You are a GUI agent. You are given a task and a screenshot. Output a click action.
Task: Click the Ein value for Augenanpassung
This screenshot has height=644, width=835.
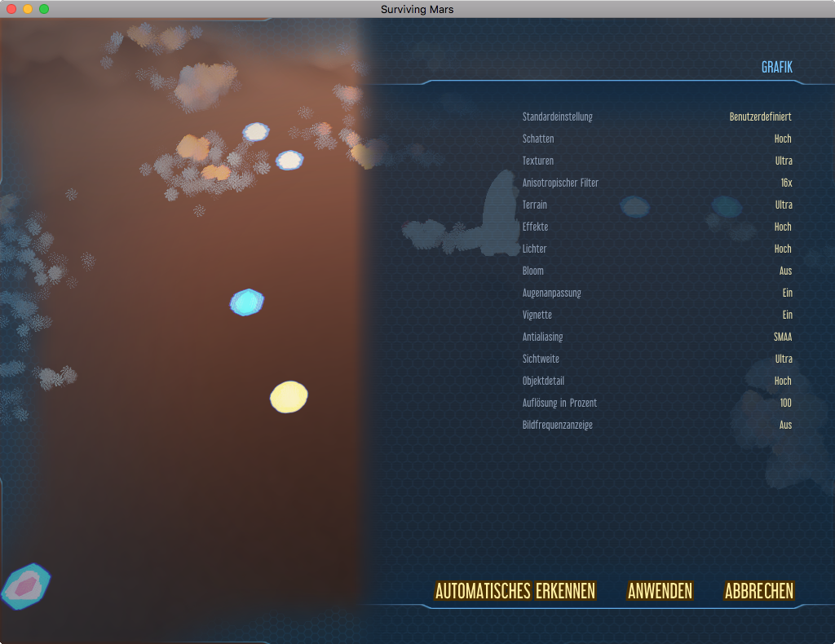788,293
